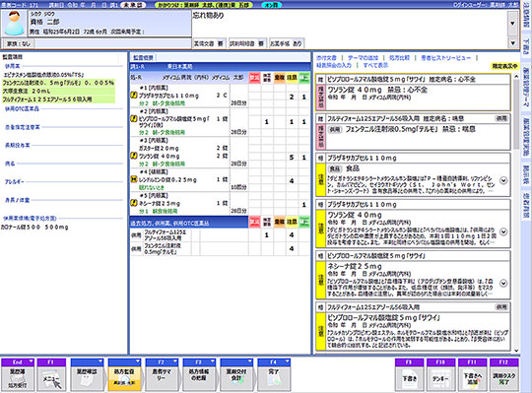Screen dimensions: 532x393
Task: Expand the ワソラン錠 40mg caution card text
Action: [503, 231]
